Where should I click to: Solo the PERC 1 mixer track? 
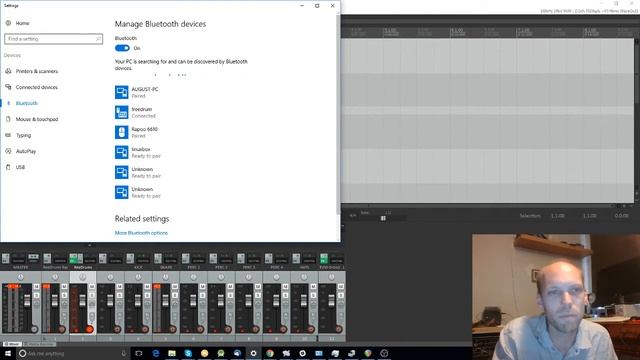[202, 296]
